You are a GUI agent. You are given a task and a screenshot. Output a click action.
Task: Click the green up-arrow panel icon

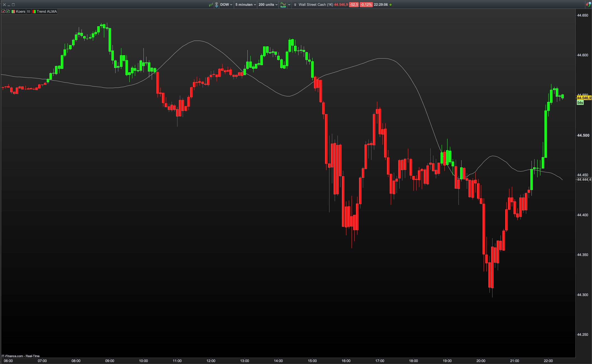click(x=8, y=12)
